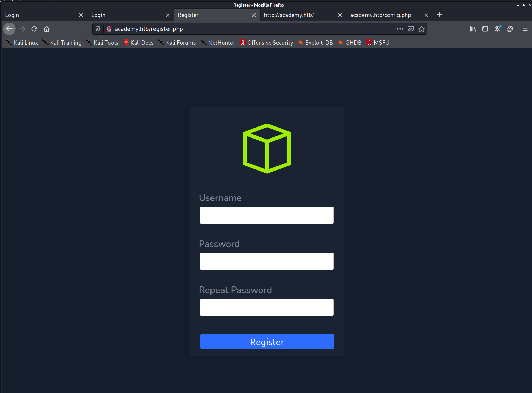This screenshot has width=532, height=393.
Task: Open a new tab with plus
Action: [439, 15]
